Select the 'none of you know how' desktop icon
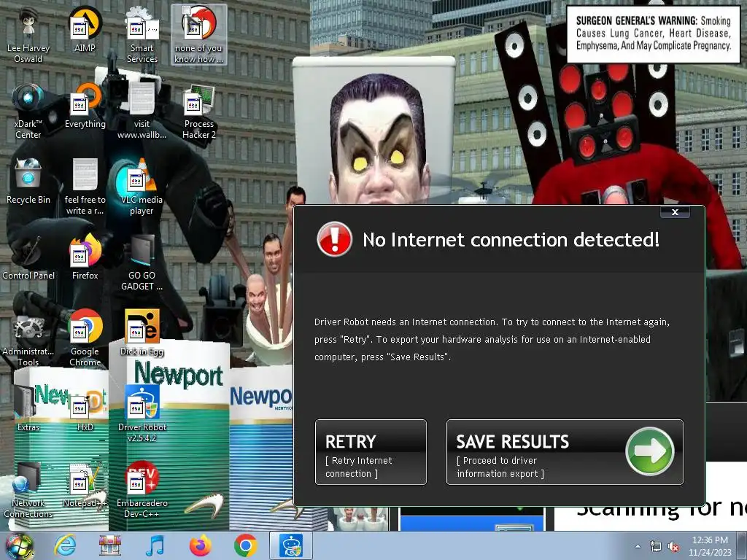The width and height of the screenshot is (747, 560). [198, 36]
